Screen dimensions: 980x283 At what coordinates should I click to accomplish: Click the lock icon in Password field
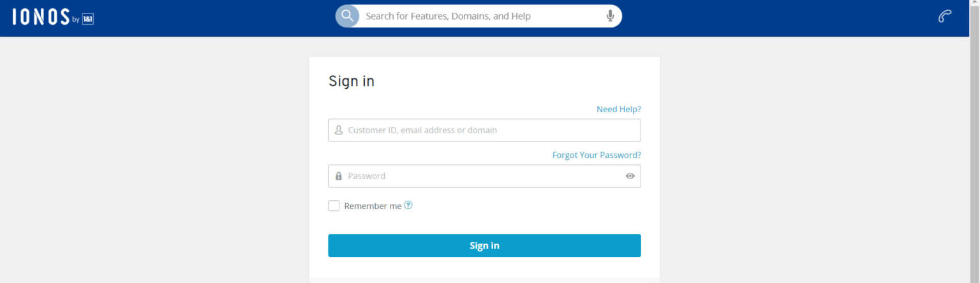pyautogui.click(x=339, y=176)
